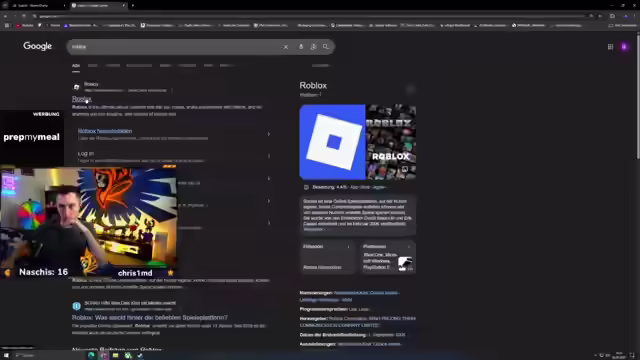Click the Windows taskbar search box

(x=48, y=356)
